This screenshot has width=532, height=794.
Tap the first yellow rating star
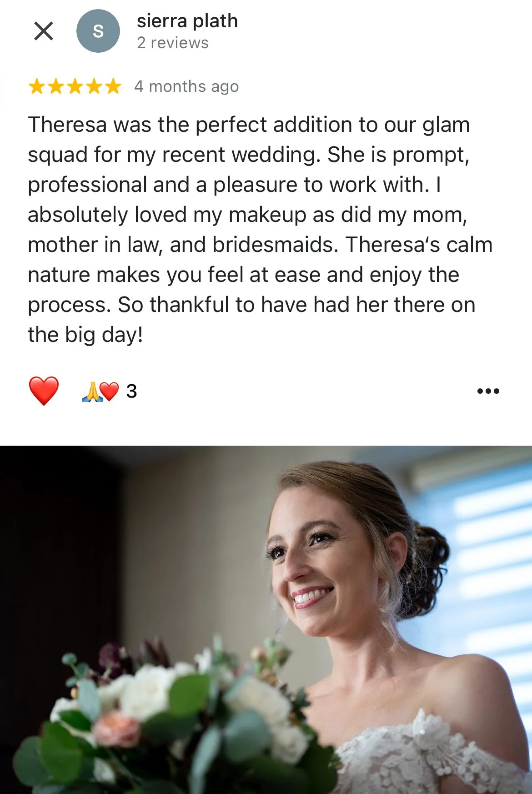[x=36, y=86]
